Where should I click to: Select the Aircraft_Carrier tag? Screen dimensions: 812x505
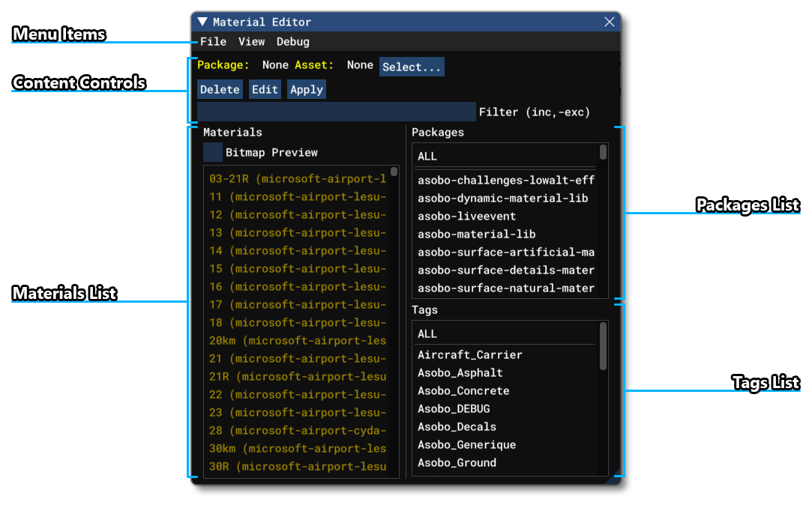[469, 354]
